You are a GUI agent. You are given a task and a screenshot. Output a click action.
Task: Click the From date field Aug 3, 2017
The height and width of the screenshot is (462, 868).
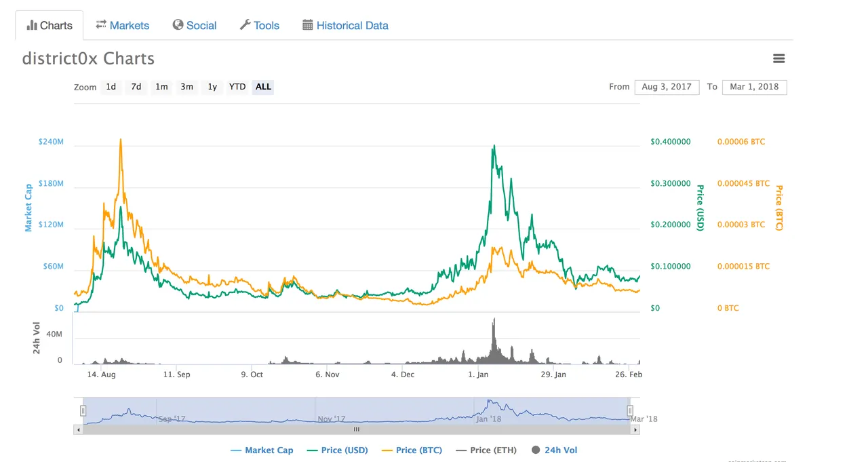(667, 87)
